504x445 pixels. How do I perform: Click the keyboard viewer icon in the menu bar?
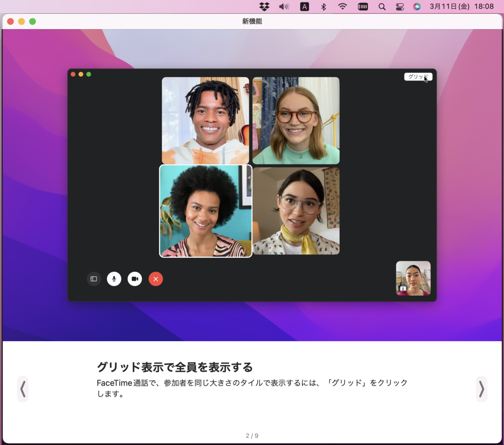(362, 7)
